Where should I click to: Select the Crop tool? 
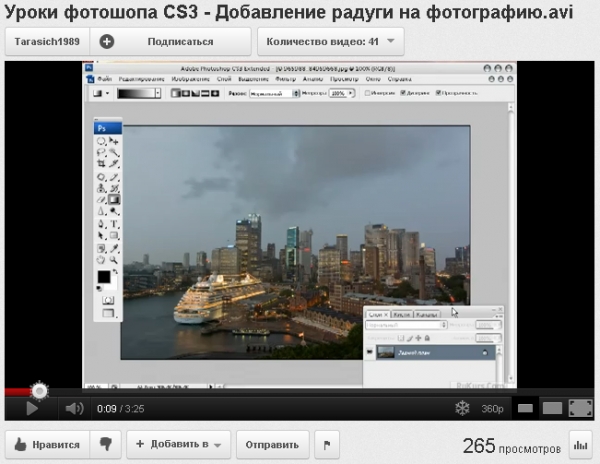[x=101, y=164]
